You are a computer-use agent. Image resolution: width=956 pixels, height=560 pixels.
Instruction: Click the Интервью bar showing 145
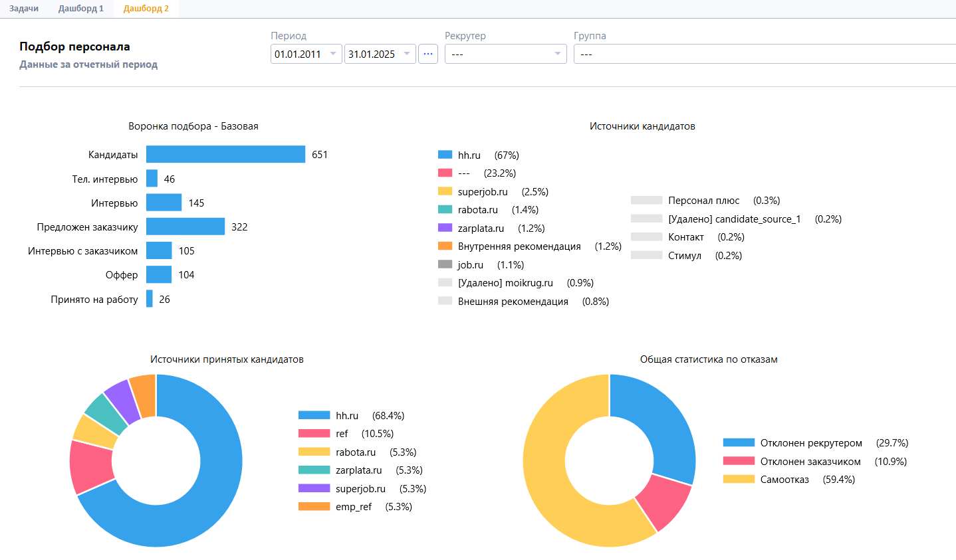click(164, 203)
